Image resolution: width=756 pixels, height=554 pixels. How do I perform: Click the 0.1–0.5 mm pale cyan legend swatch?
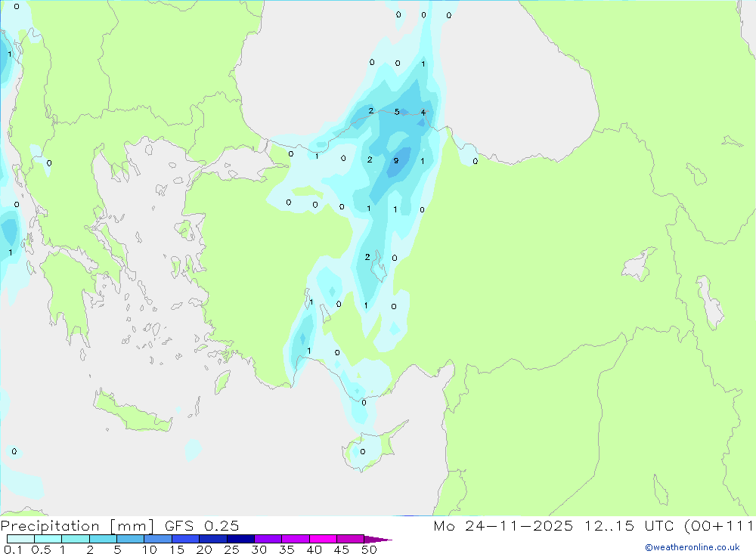pos(20,539)
